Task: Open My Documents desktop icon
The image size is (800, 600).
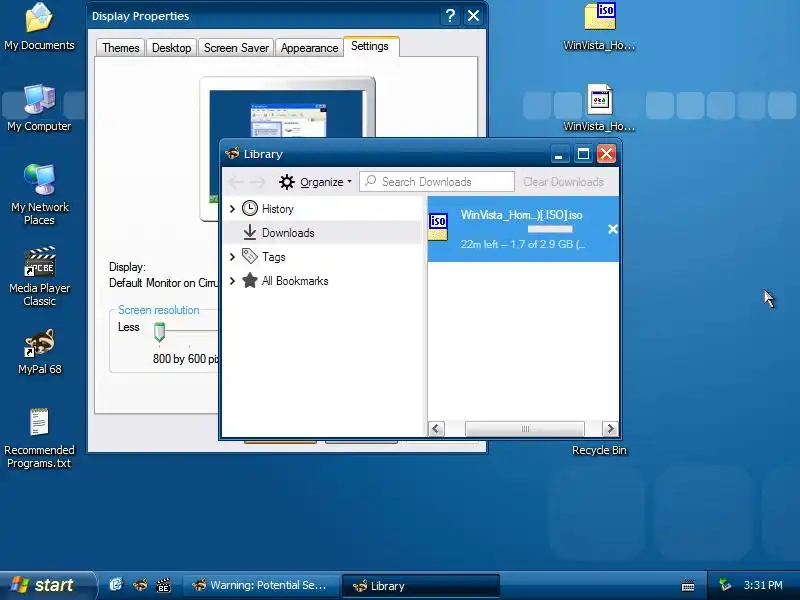Action: [39, 27]
